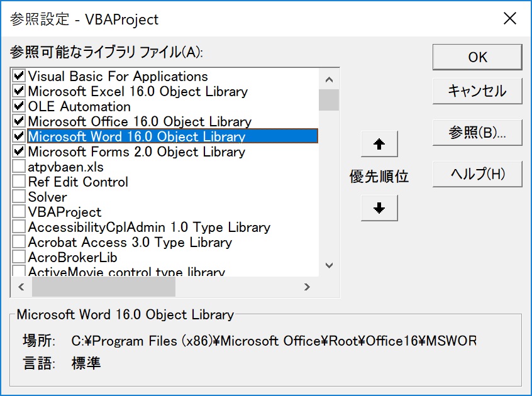Click the list's down scroll arrow
The height and width of the screenshot is (396, 532).
coord(330,266)
